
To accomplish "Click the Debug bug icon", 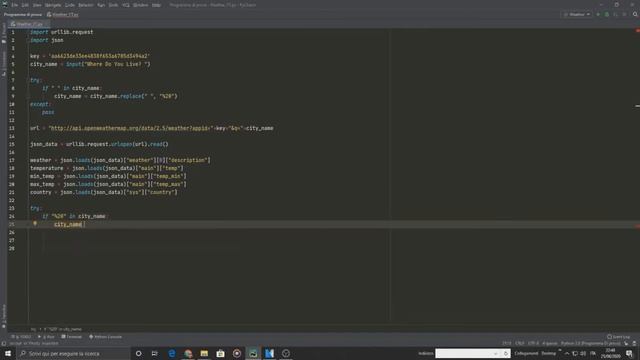I will (x=607, y=14).
